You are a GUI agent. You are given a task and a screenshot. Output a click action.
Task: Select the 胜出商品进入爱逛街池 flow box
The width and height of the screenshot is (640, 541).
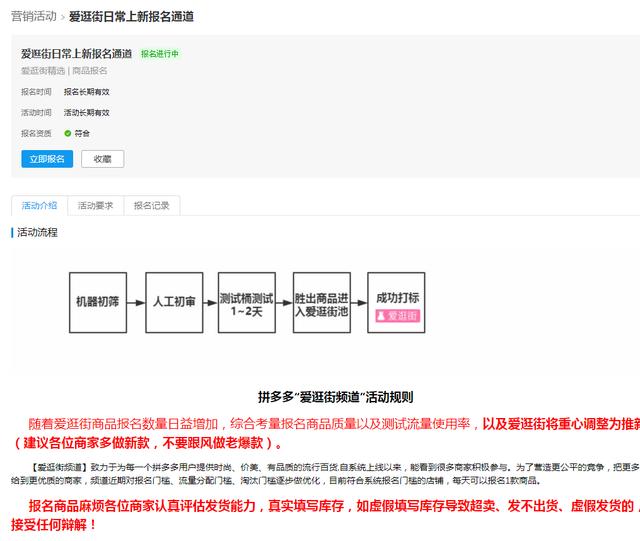click(x=322, y=303)
